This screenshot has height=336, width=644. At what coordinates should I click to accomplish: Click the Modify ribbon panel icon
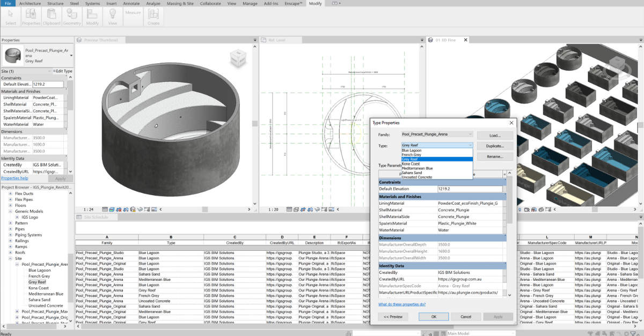point(92,16)
